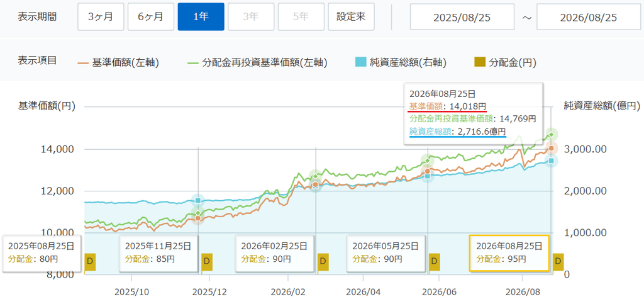The width and height of the screenshot is (644, 299).
Task: Click the 純資産総額: 2,716.6億円 tooltip value
Action: click(x=458, y=132)
